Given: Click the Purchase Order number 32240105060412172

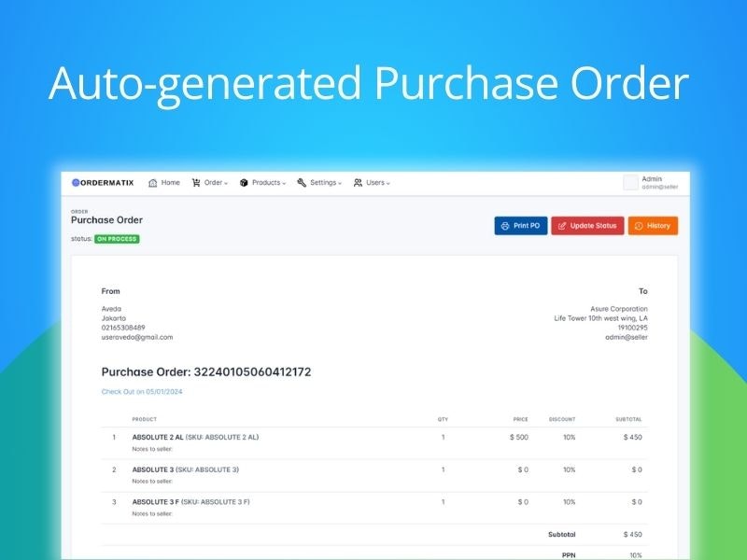Looking at the screenshot, I should coord(252,371).
